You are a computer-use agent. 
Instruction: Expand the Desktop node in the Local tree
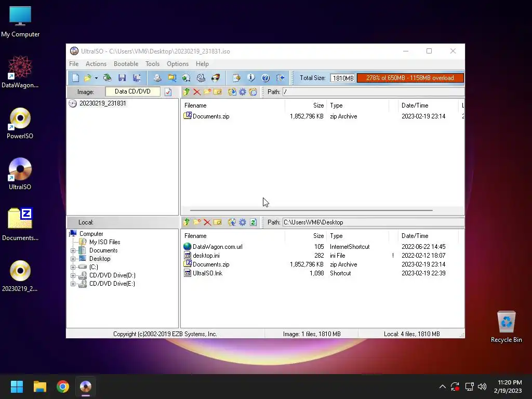point(73,259)
